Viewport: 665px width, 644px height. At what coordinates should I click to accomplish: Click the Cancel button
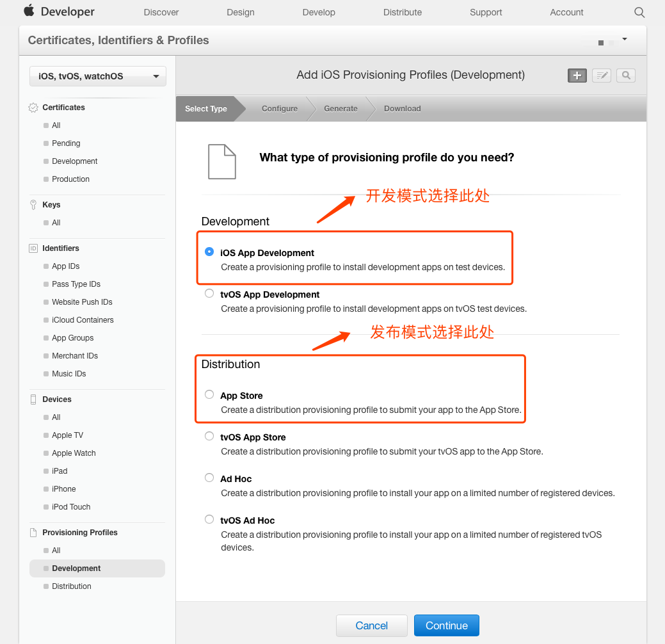[x=371, y=625]
